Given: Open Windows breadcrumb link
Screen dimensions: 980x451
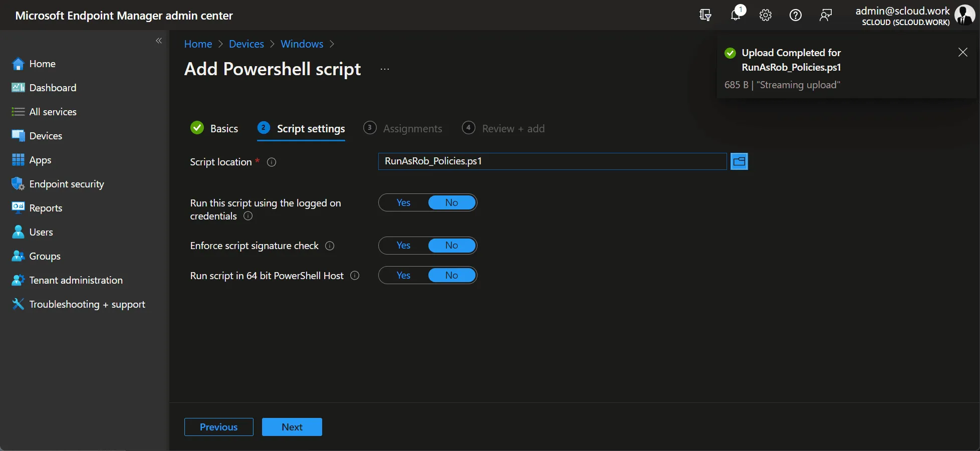Looking at the screenshot, I should [302, 44].
